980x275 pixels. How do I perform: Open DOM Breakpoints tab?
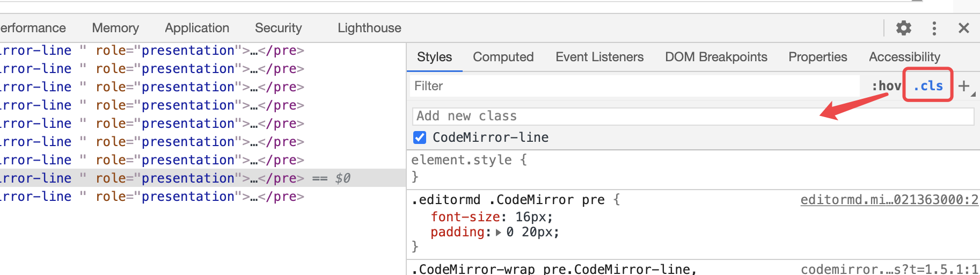tap(716, 57)
